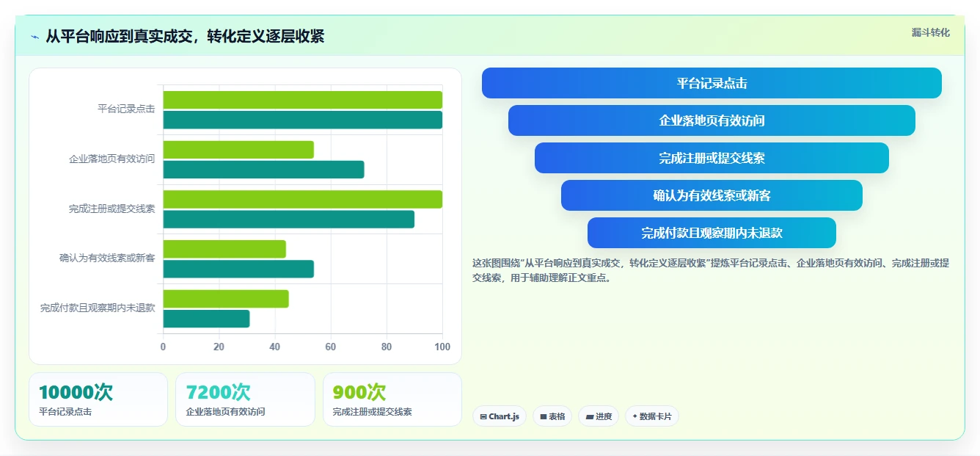The width and height of the screenshot is (980, 456).
Task: Click the description paragraph starting 这张图围绕
Action: tap(711, 270)
